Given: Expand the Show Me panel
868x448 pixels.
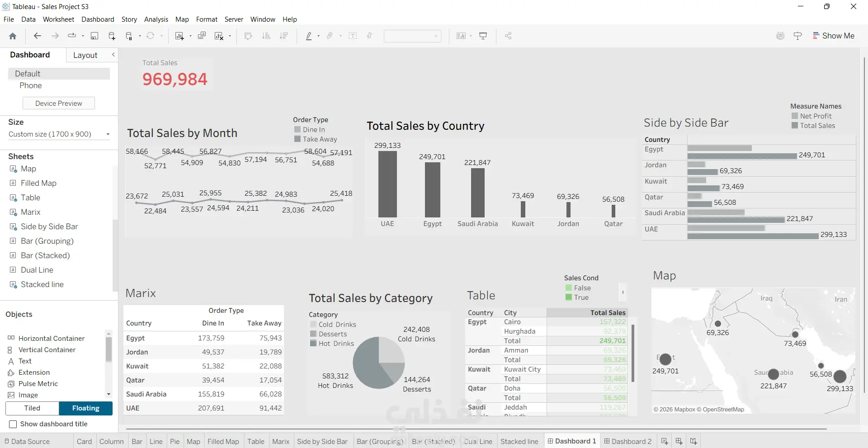Looking at the screenshot, I should coord(833,36).
